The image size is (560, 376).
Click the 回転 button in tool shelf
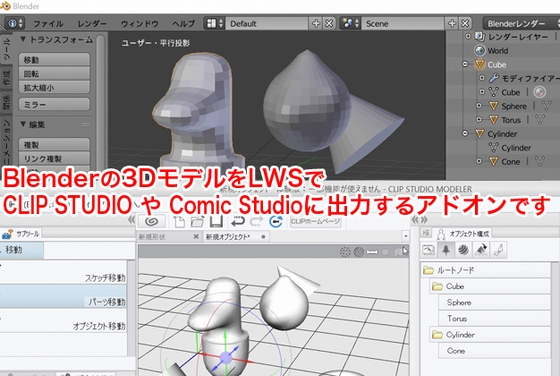click(54, 74)
